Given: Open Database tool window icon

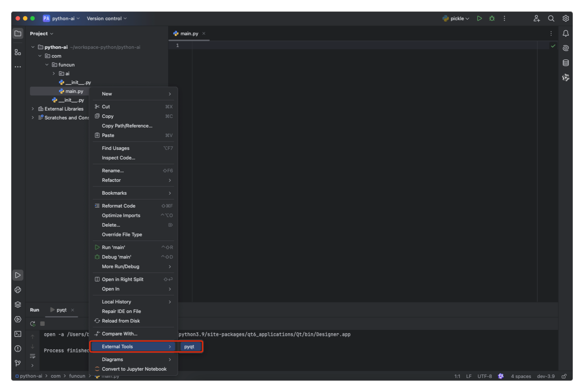Looking at the screenshot, I should click(x=566, y=63).
